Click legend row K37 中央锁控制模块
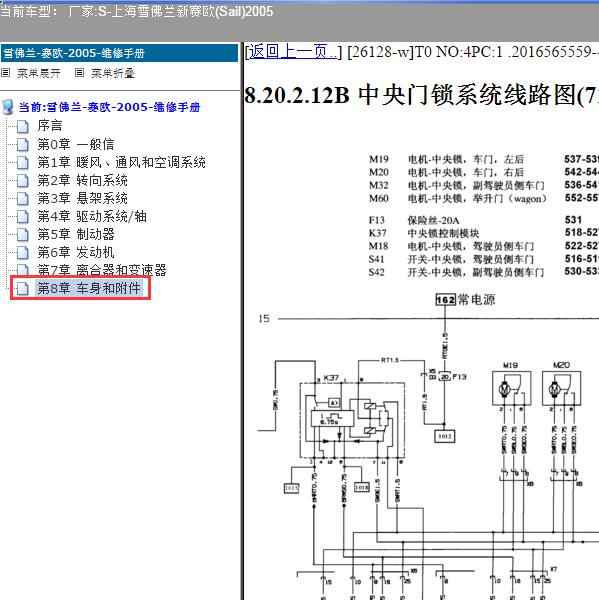Screen dimensions: 599x600 pyautogui.click(x=483, y=233)
